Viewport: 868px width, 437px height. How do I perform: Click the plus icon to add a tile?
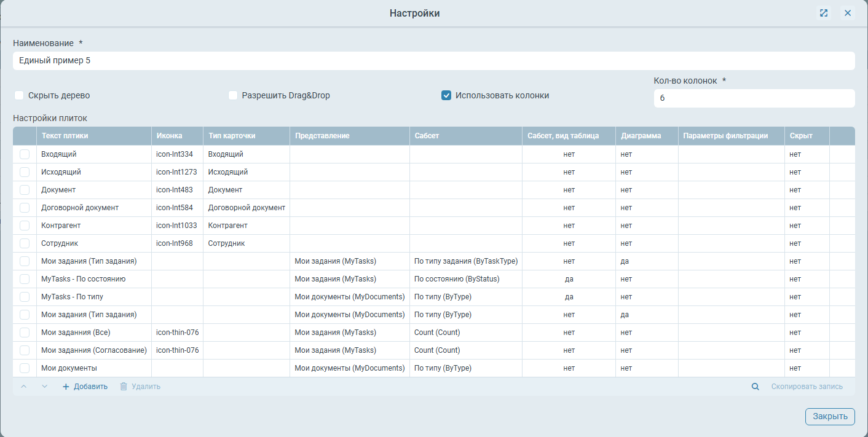click(x=66, y=387)
